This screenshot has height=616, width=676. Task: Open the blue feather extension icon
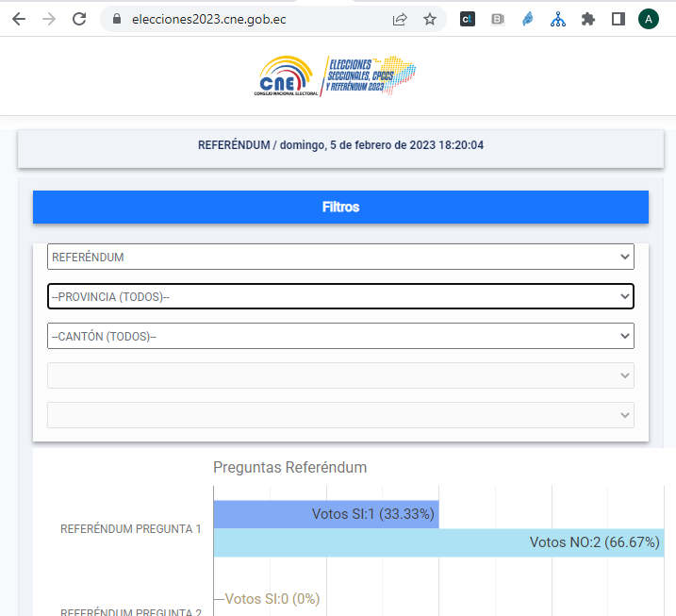click(x=528, y=19)
